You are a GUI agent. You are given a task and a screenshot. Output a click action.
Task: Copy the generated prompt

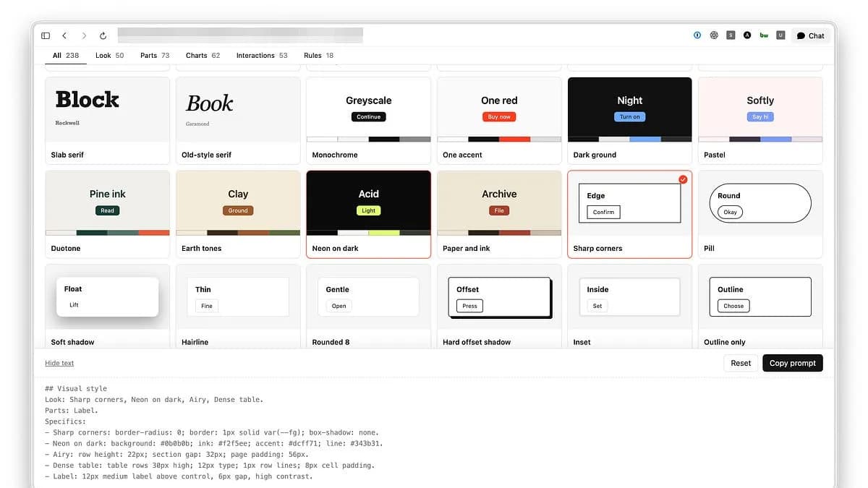coord(793,363)
